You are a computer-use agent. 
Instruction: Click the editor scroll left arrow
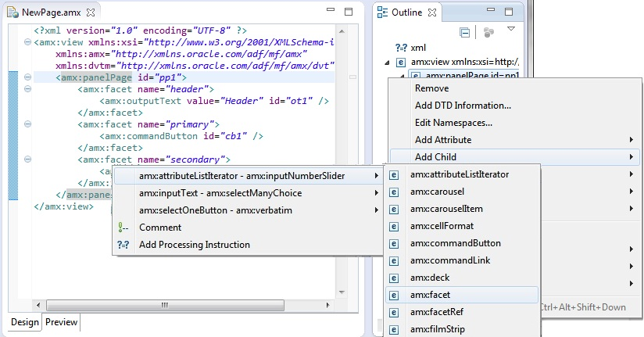coord(38,306)
